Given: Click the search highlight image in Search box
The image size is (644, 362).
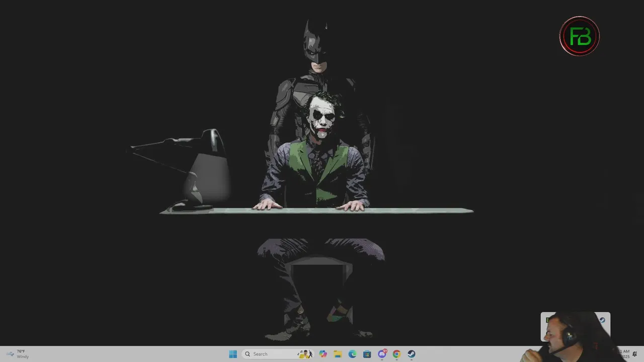Looking at the screenshot, I should pyautogui.click(x=305, y=354).
